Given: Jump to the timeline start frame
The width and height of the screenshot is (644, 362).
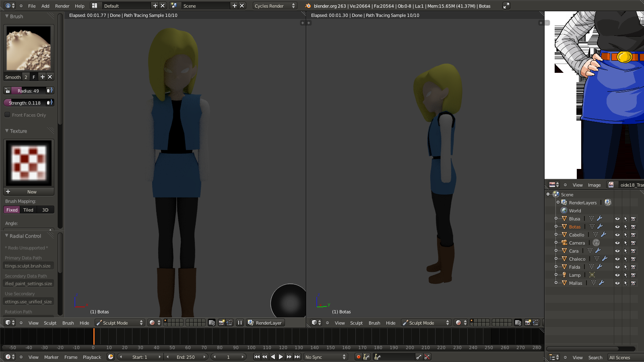Looking at the screenshot, I should point(257,357).
